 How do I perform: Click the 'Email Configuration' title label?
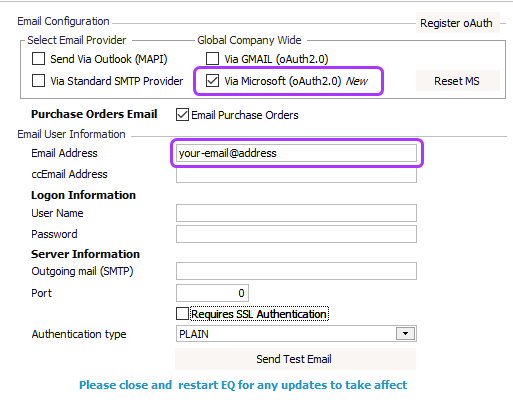[63, 21]
